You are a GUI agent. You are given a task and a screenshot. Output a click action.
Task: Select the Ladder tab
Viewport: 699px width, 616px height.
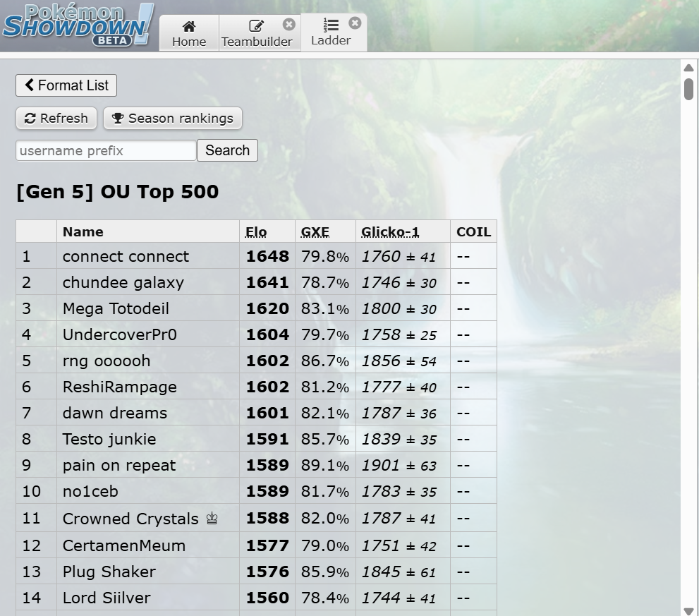tap(330, 32)
